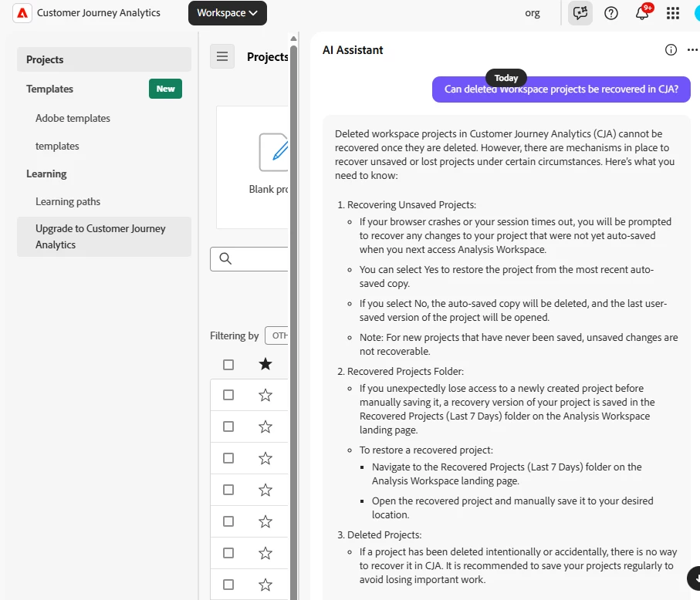This screenshot has height=600, width=700.
Task: Click the Adobe logo icon
Action: point(22,13)
